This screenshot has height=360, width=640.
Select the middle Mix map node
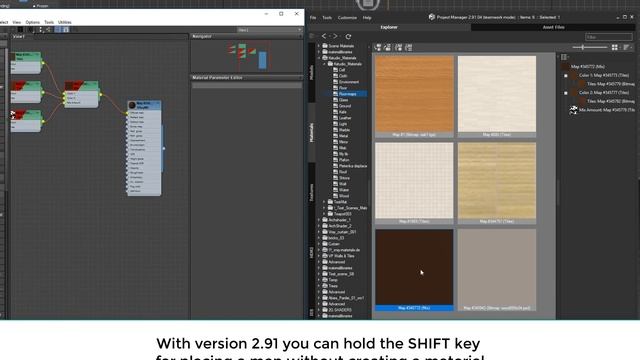coord(81,94)
